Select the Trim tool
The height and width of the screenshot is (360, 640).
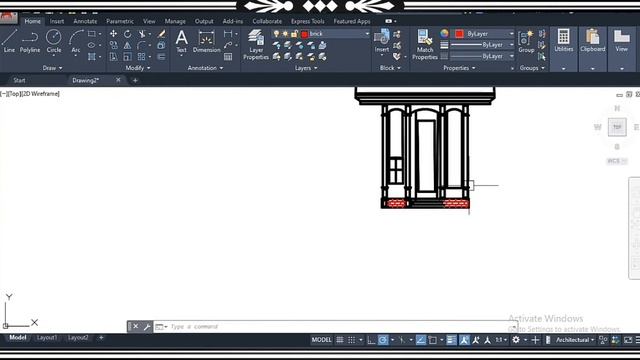click(142, 34)
